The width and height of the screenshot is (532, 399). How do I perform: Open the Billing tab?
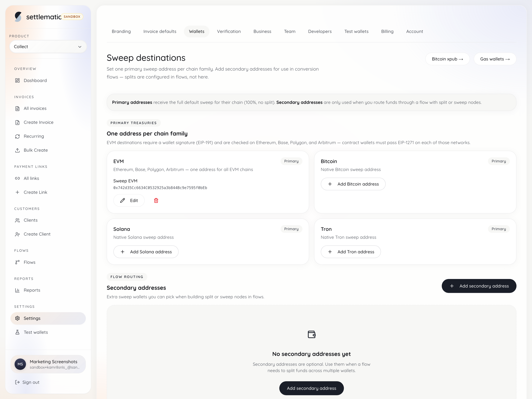coord(387,32)
